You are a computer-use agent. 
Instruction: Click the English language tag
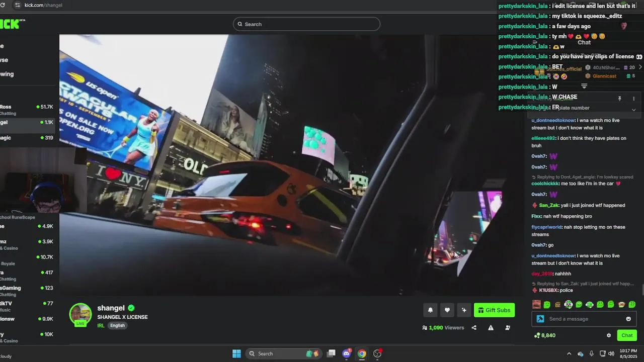point(117,325)
